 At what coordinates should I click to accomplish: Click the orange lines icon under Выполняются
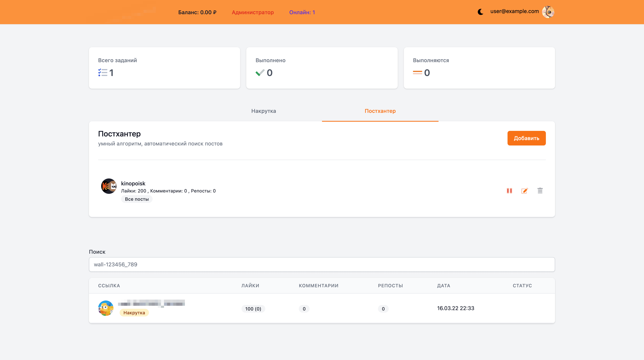pyautogui.click(x=417, y=73)
